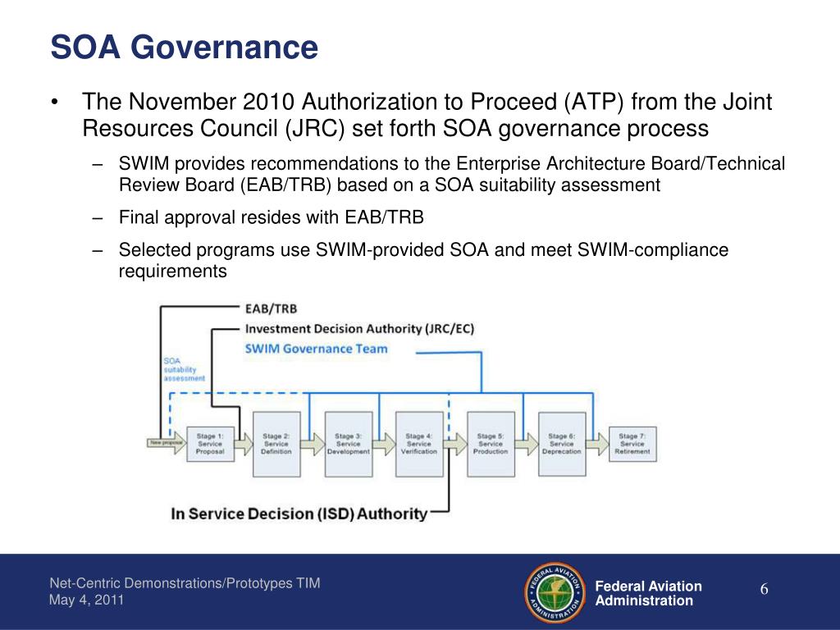Select the Stage 7: Service Retirement box
Screen dimensions: 840x630
point(632,444)
